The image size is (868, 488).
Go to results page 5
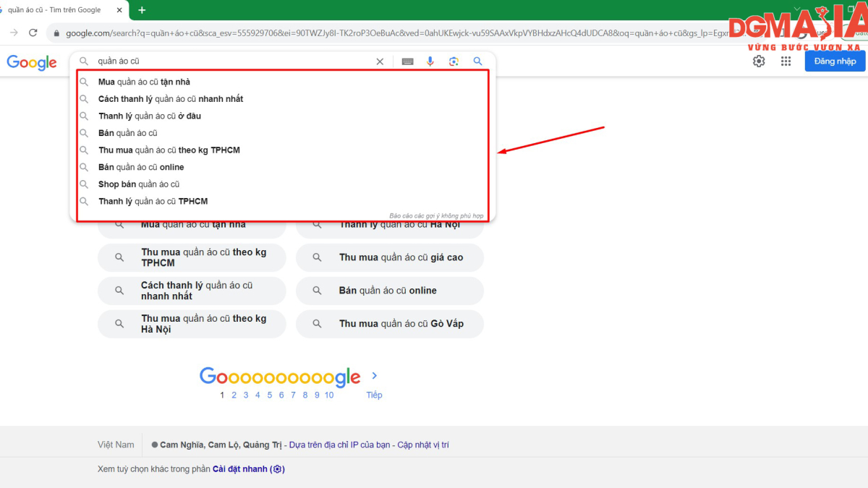point(269,395)
